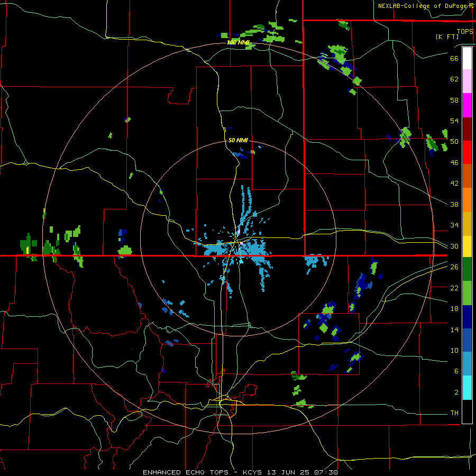Click the bright orange swatch near 38
Image resolution: width=476 pixels, height=476 pixels.
(467, 200)
